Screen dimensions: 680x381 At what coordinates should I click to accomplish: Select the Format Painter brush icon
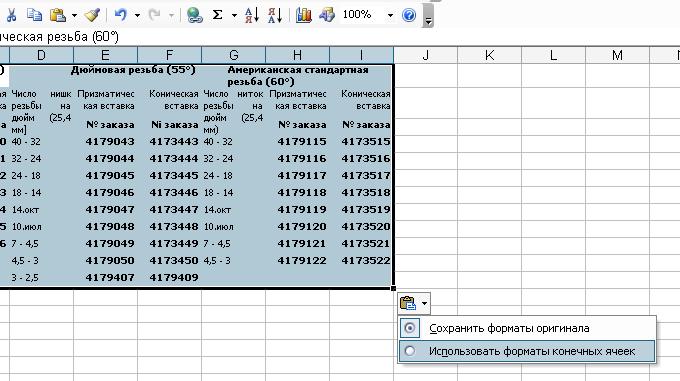pyautogui.click(x=92, y=15)
